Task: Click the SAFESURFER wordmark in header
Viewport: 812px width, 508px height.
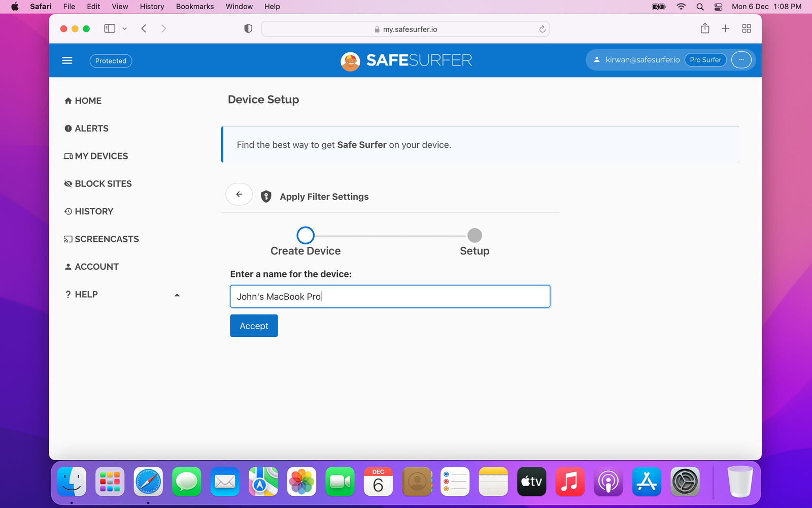Action: point(419,60)
